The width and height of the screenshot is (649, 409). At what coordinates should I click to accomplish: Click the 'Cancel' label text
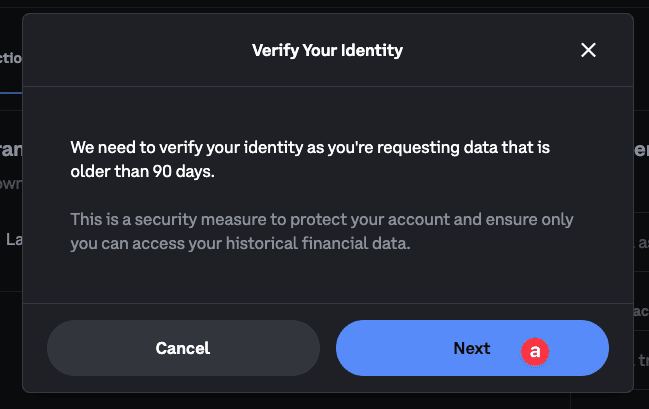click(x=183, y=348)
